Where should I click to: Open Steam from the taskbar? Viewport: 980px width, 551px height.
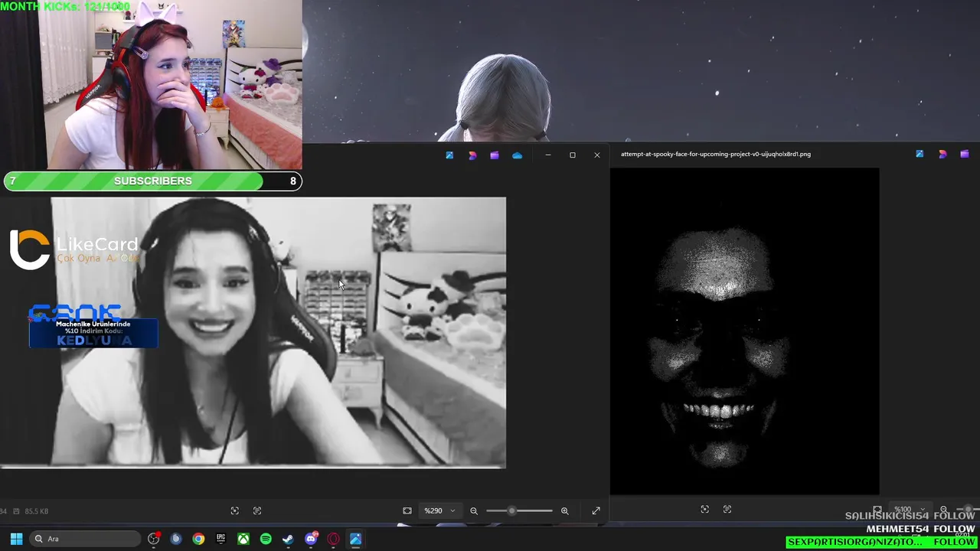coord(288,539)
